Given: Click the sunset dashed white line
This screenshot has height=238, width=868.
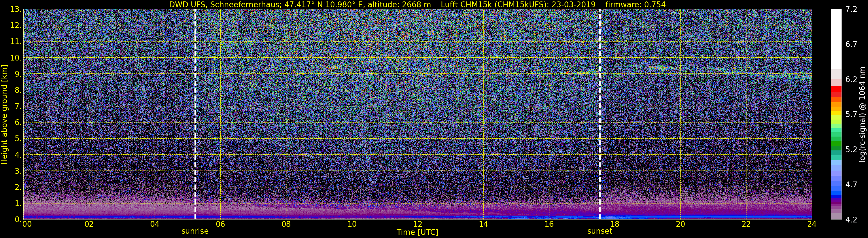Looking at the screenshot, I should (600, 114).
